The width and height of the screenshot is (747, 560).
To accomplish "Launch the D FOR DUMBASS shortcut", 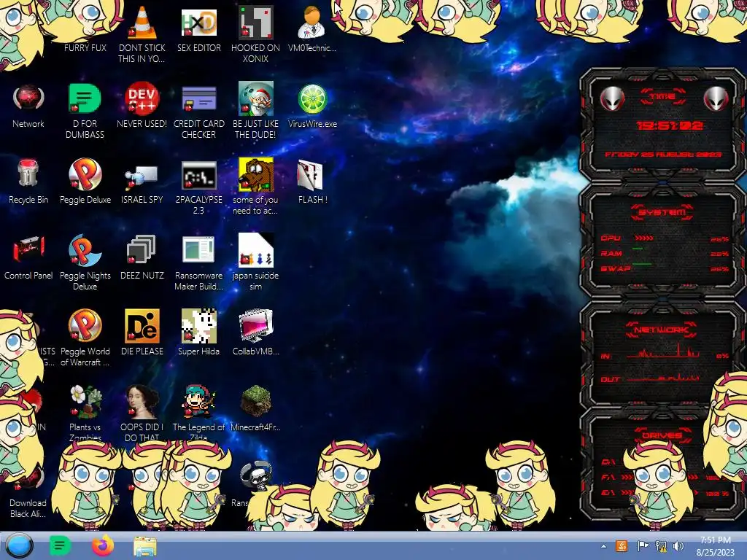I will coord(85,111).
